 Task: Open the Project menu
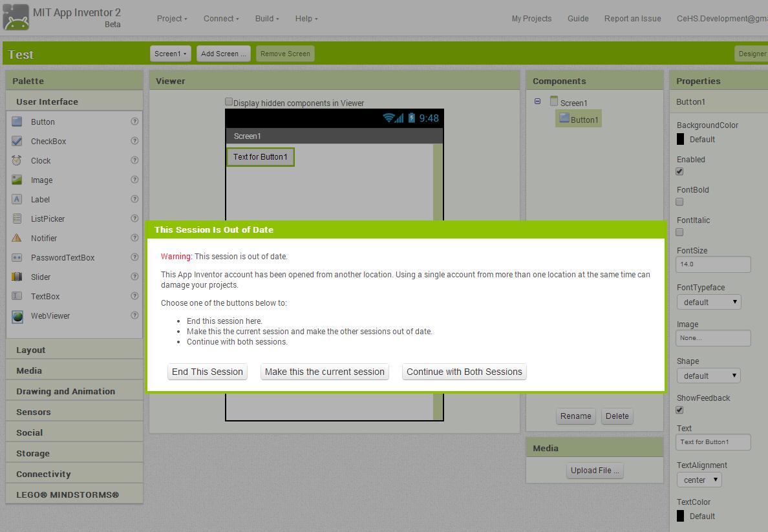click(172, 19)
